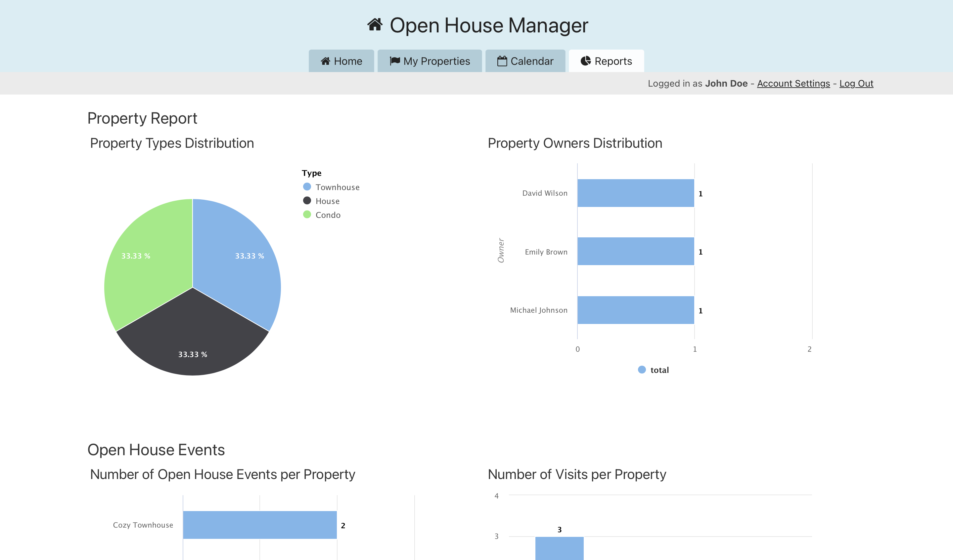953x560 pixels.
Task: Click David Wilson's bar in owners chart
Action: 635,193
